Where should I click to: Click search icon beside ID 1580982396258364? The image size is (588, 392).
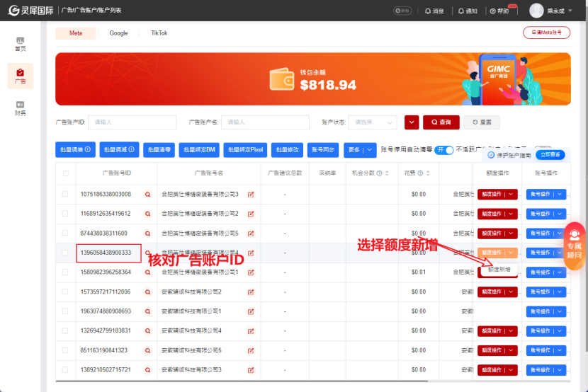(x=148, y=272)
